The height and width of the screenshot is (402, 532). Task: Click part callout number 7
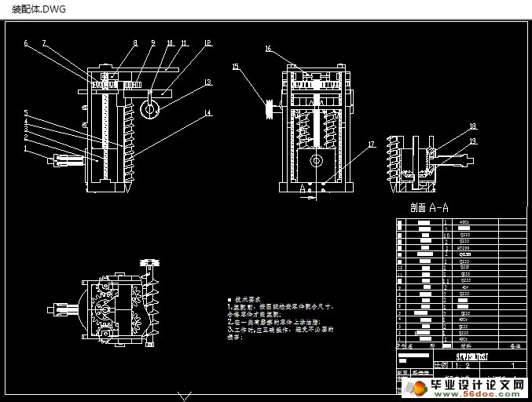pyautogui.click(x=44, y=43)
